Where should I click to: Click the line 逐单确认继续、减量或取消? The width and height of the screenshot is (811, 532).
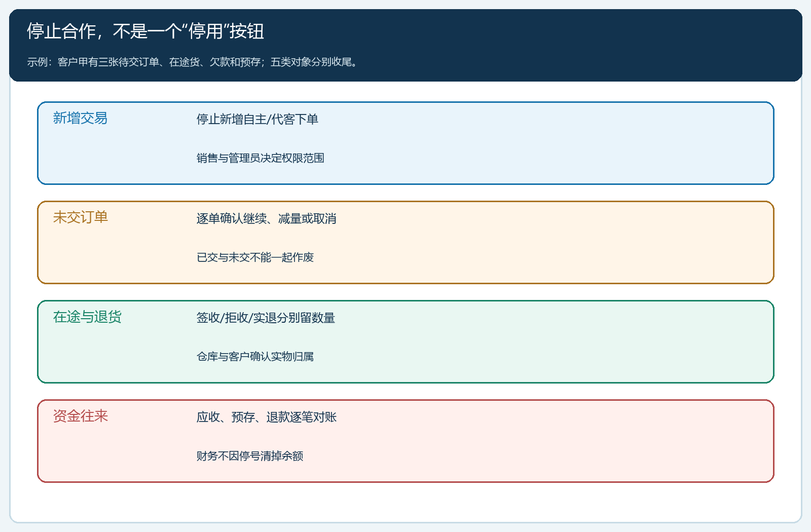click(x=267, y=218)
